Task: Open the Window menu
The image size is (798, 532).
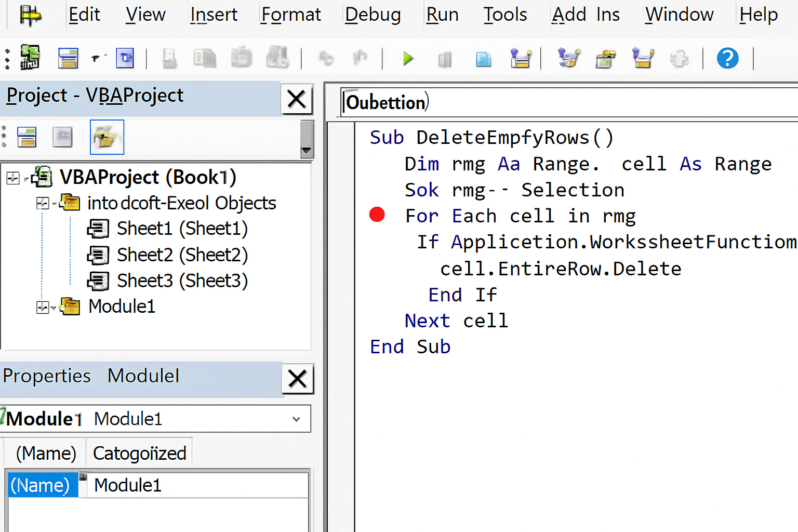Action: click(679, 15)
